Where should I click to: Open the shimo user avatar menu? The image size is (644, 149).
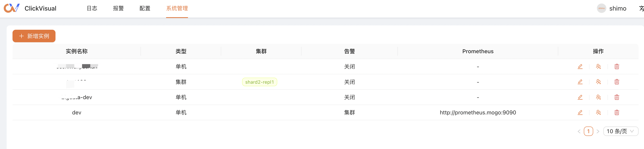[601, 8]
